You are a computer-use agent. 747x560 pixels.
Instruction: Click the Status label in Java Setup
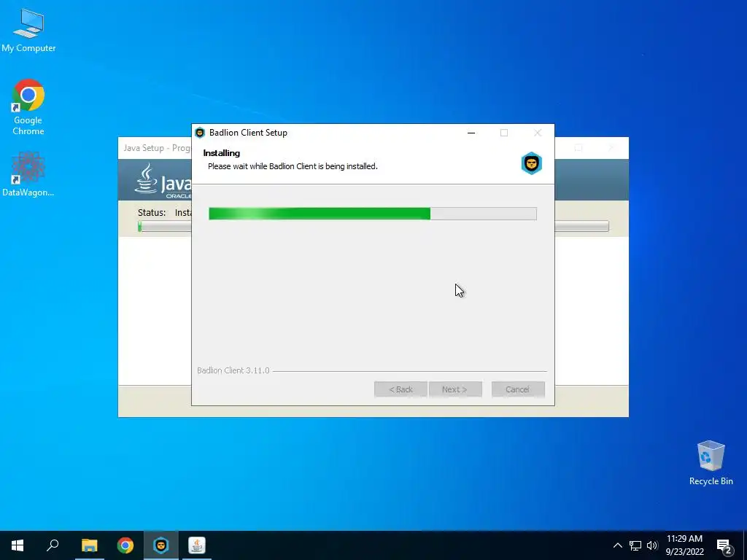[152, 212]
